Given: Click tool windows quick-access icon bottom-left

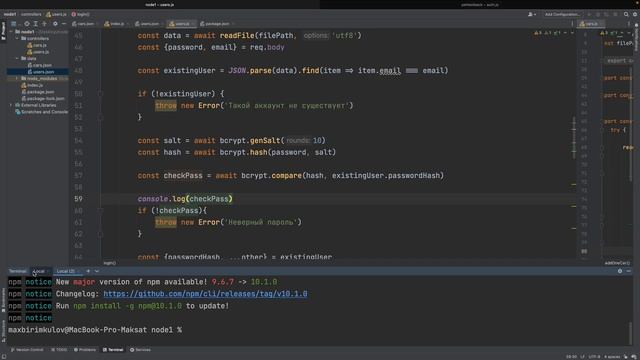Looking at the screenshot, I should point(4,356).
